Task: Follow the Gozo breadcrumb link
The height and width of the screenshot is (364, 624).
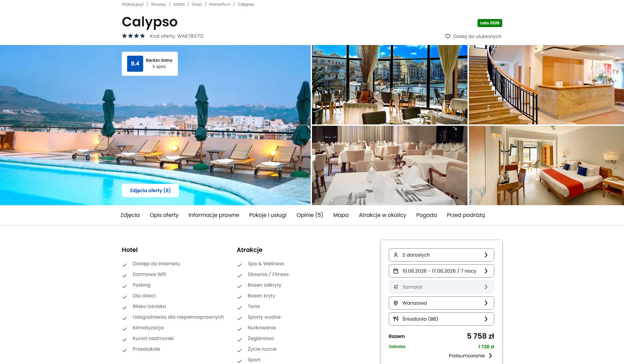Action: tap(197, 4)
